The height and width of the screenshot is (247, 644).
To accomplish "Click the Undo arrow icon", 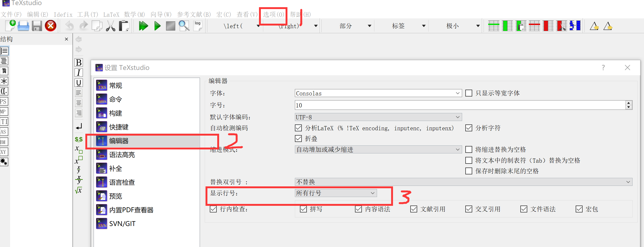I will pyautogui.click(x=70, y=26).
